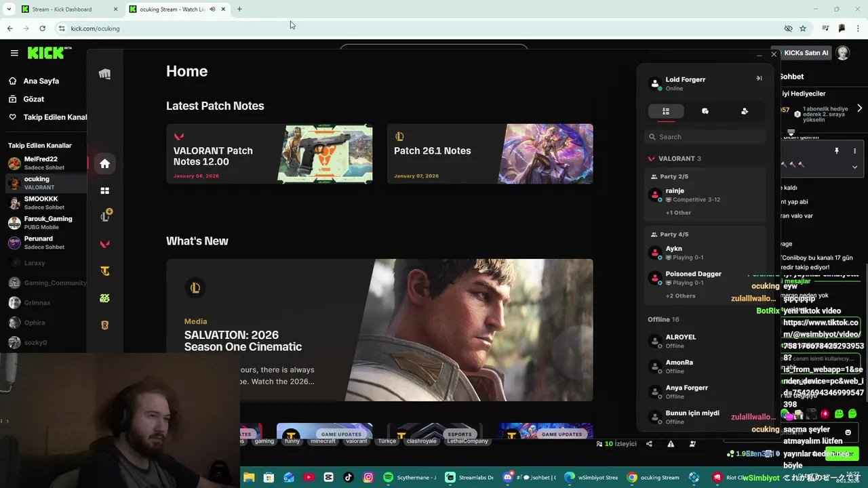Open Patch 26.1 Notes card
This screenshot has height=488, width=868.
pyautogui.click(x=490, y=154)
